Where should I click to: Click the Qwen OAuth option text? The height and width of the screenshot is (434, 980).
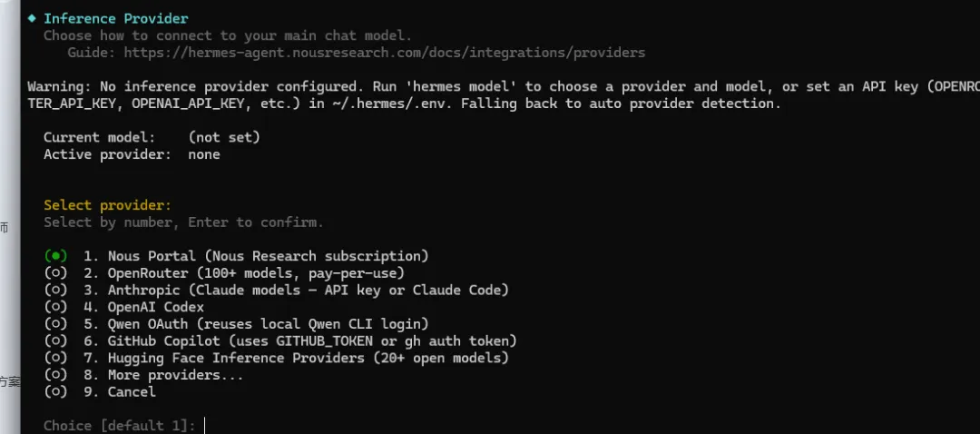tap(268, 323)
